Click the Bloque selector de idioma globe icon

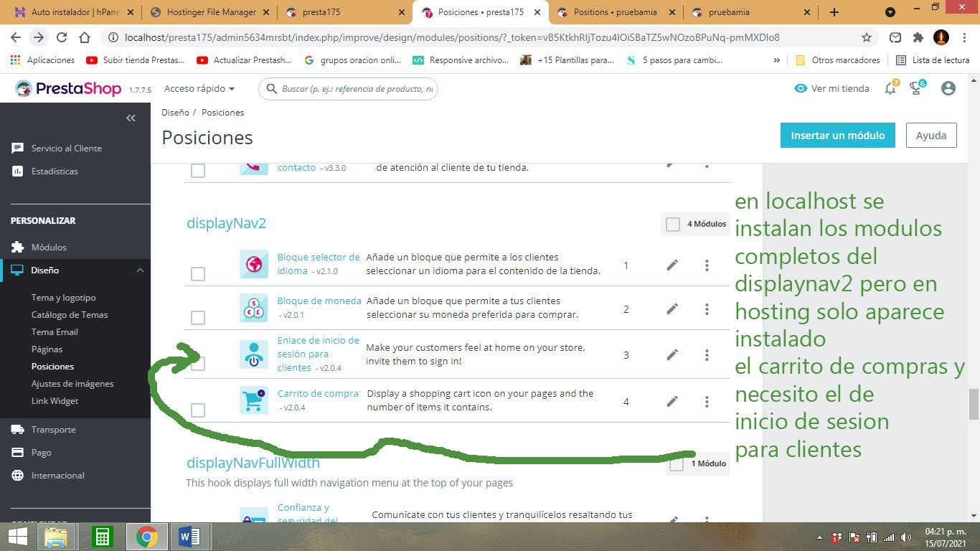254,264
